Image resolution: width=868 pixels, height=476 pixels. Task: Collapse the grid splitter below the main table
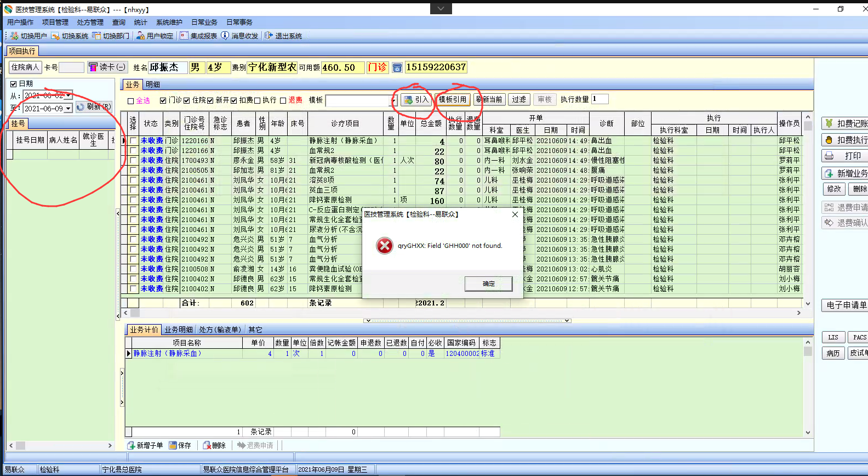coord(469,320)
